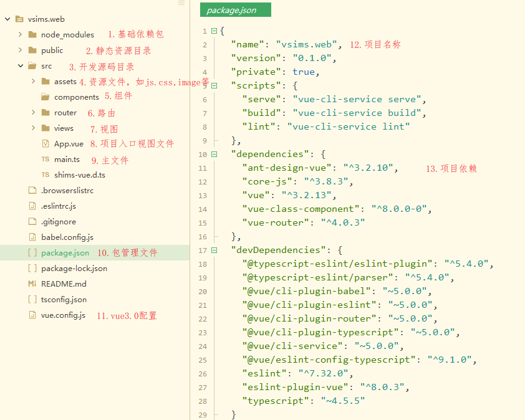Fold the devDependencies block at line 17
The height and width of the screenshot is (420, 525).
(x=214, y=251)
